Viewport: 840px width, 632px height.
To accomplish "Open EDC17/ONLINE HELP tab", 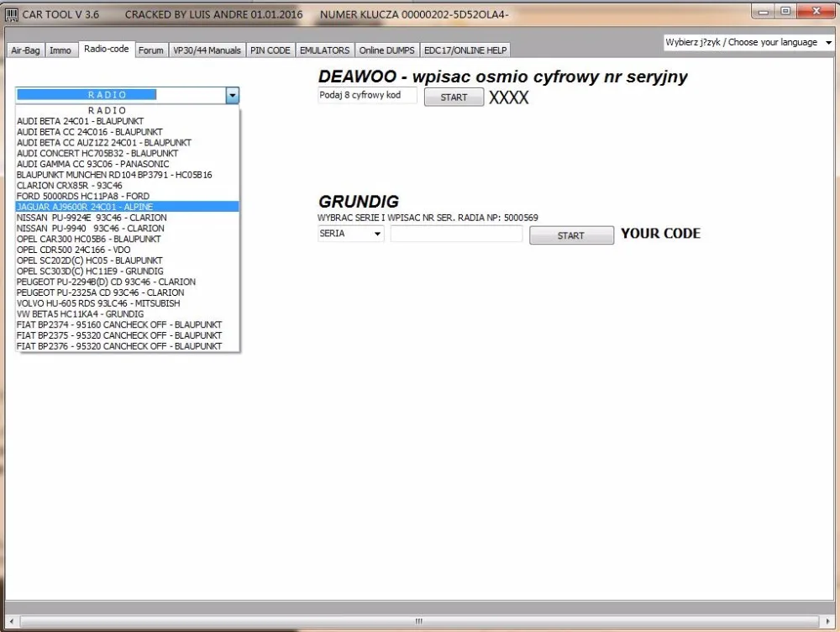I will click(465, 50).
